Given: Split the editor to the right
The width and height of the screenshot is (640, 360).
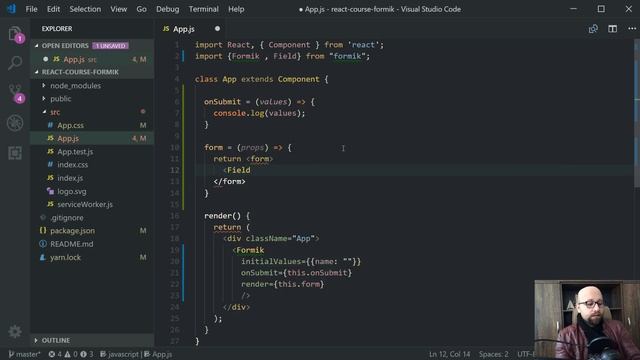Looking at the screenshot, I should [x=612, y=29].
